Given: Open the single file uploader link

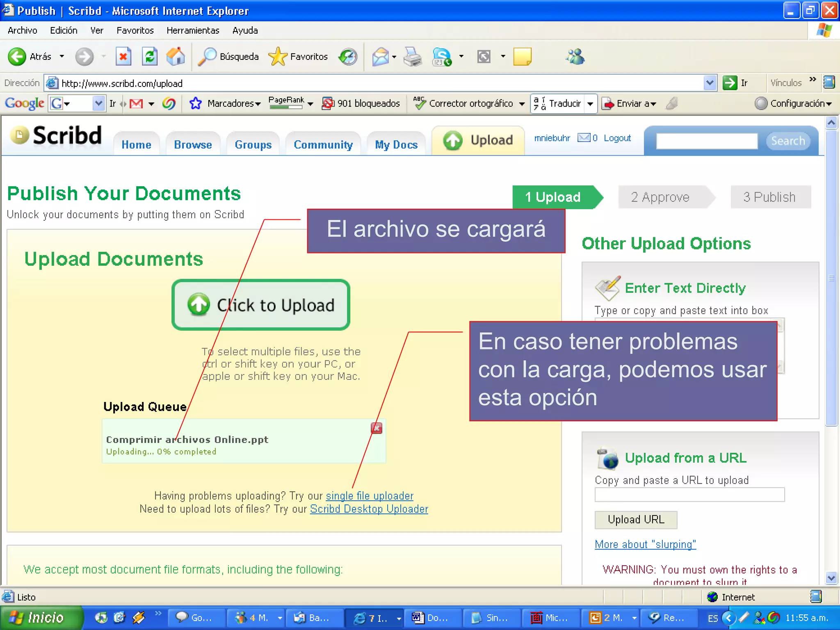Looking at the screenshot, I should pyautogui.click(x=370, y=496).
